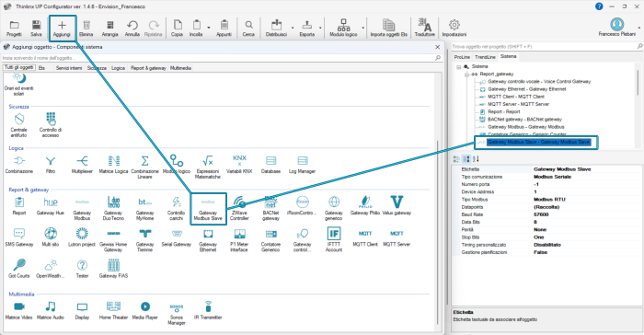Viewport: 644px width, 335px height.
Task: Select Gateway controllo vocale tree item
Action: [539, 82]
